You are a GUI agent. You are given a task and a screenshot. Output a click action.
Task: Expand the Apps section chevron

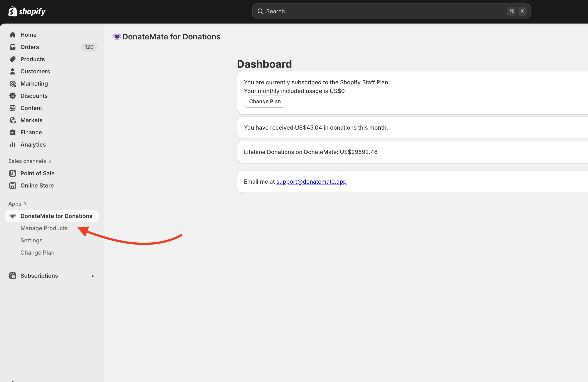[x=25, y=204]
